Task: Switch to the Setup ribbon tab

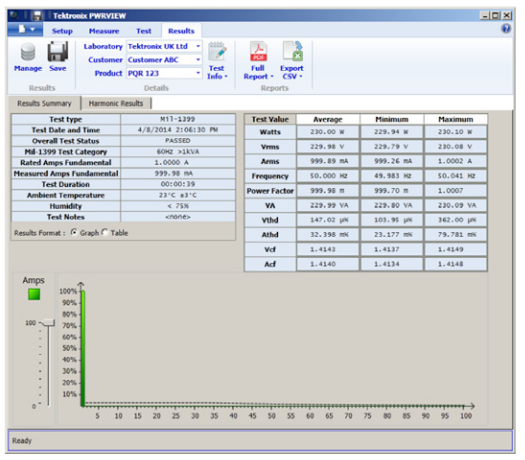Action: pyautogui.click(x=62, y=31)
